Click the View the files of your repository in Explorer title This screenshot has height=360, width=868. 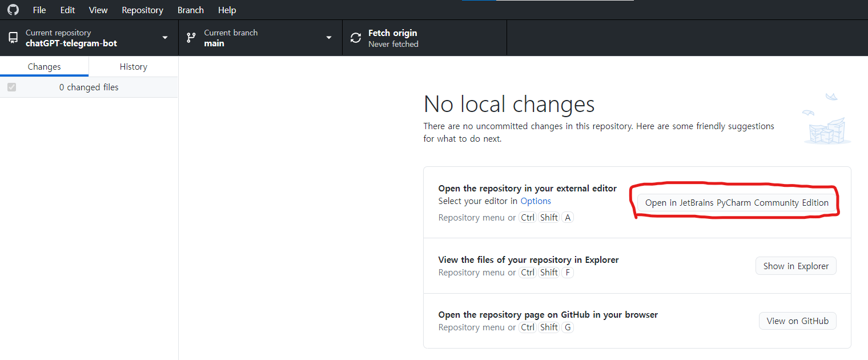point(529,260)
